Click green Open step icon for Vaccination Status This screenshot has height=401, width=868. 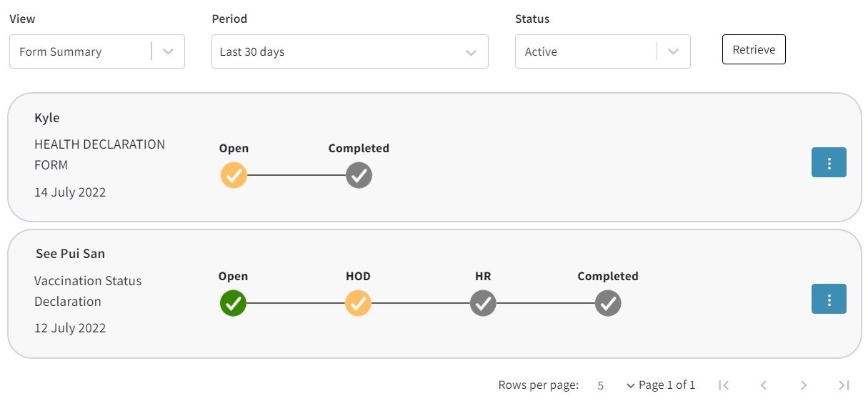pyautogui.click(x=233, y=303)
